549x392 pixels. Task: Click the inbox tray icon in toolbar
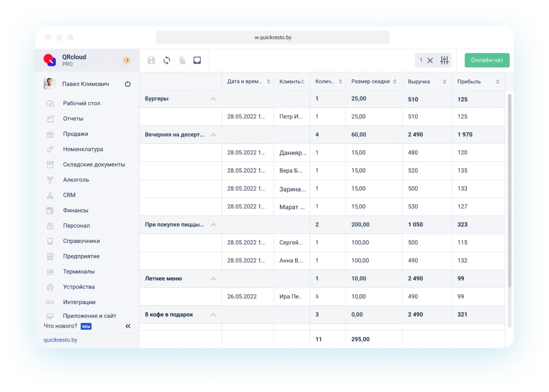tap(197, 60)
